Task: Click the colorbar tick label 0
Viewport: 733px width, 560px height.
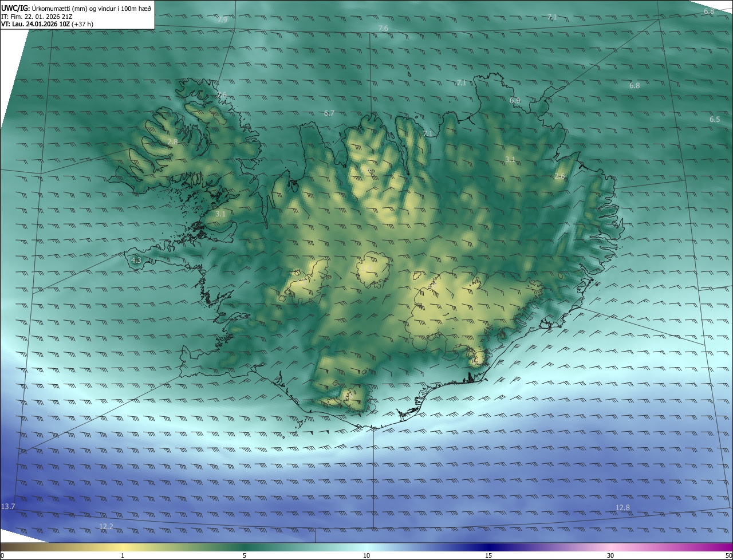Action: [2, 555]
